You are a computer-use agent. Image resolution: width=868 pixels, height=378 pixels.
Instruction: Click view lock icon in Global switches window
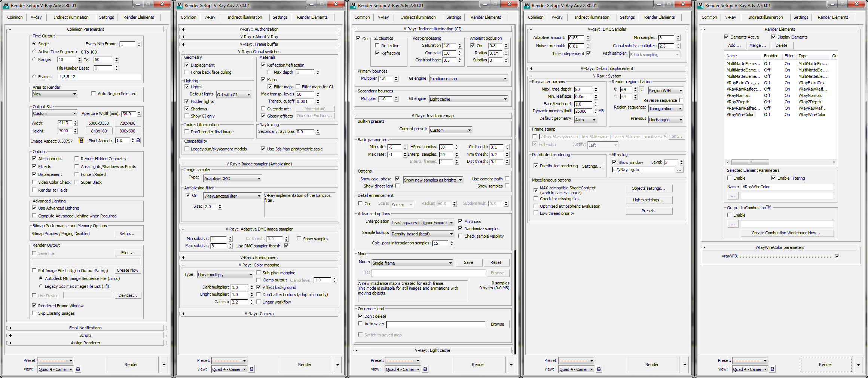[x=251, y=369]
